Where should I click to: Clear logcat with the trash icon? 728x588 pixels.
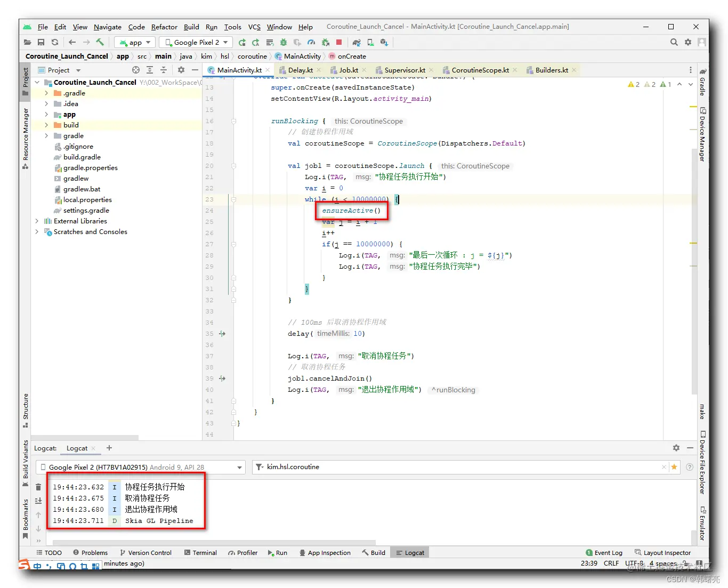tap(38, 487)
